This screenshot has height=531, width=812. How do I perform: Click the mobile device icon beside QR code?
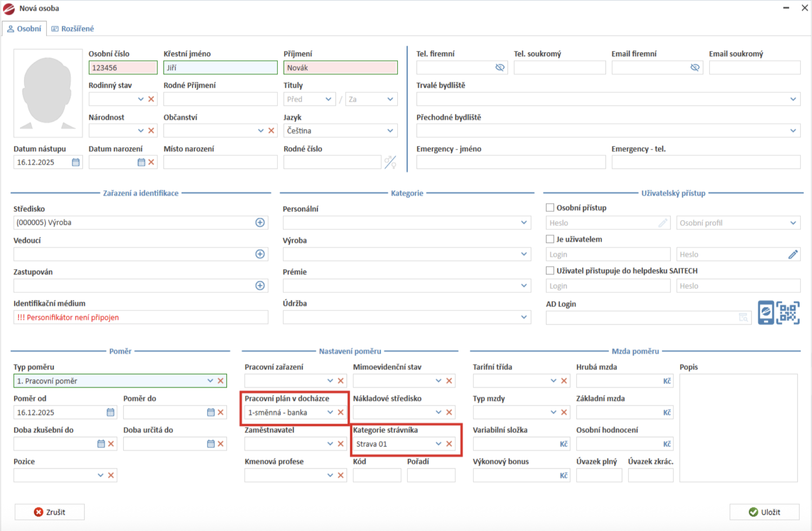click(765, 313)
